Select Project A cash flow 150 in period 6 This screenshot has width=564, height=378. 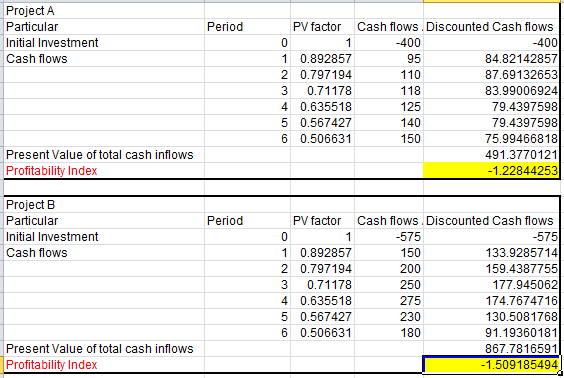[x=389, y=139]
